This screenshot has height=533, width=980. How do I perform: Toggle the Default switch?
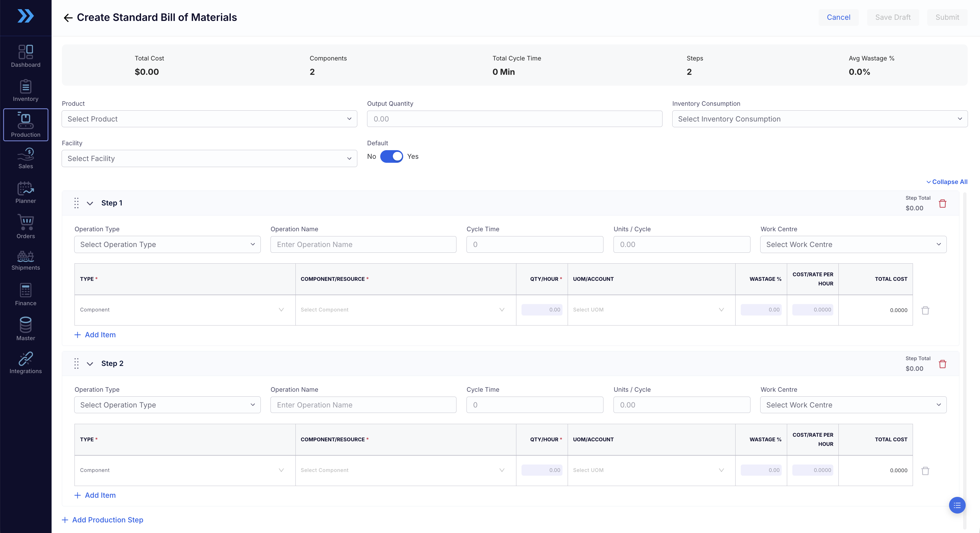[x=391, y=156]
